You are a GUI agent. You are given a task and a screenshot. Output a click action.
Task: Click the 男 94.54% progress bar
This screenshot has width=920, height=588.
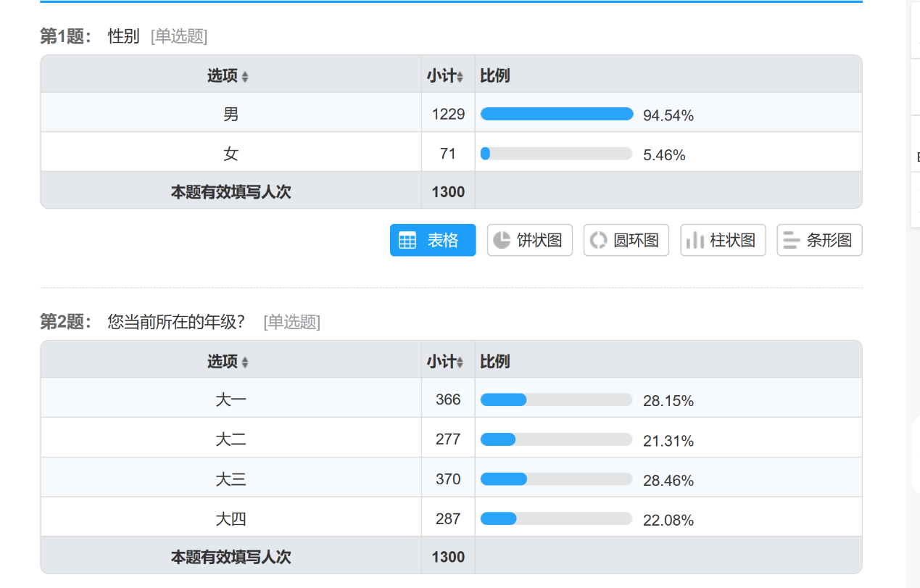click(556, 114)
